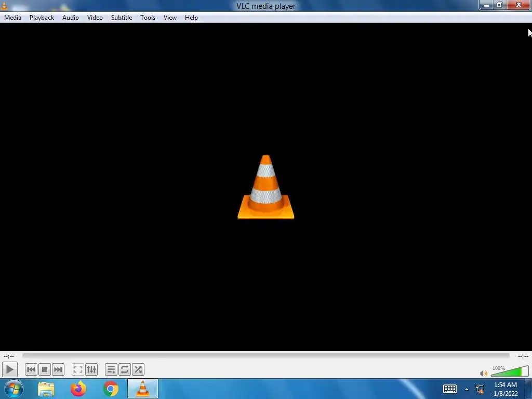The image size is (532, 399).
Task: Open the Subtitle menu
Action: click(x=122, y=18)
